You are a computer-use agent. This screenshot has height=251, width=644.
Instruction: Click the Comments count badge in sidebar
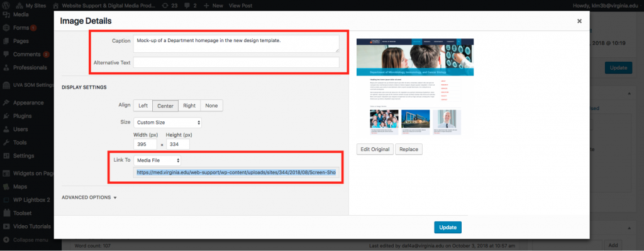click(46, 54)
